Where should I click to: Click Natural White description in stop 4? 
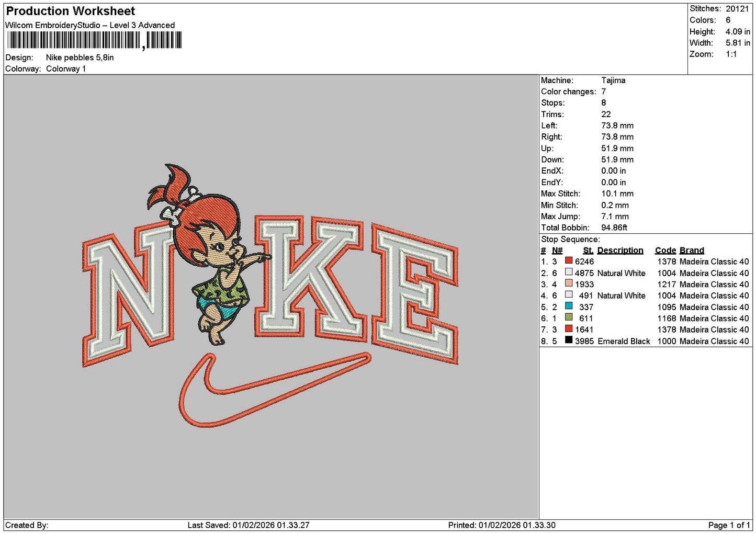click(x=622, y=296)
